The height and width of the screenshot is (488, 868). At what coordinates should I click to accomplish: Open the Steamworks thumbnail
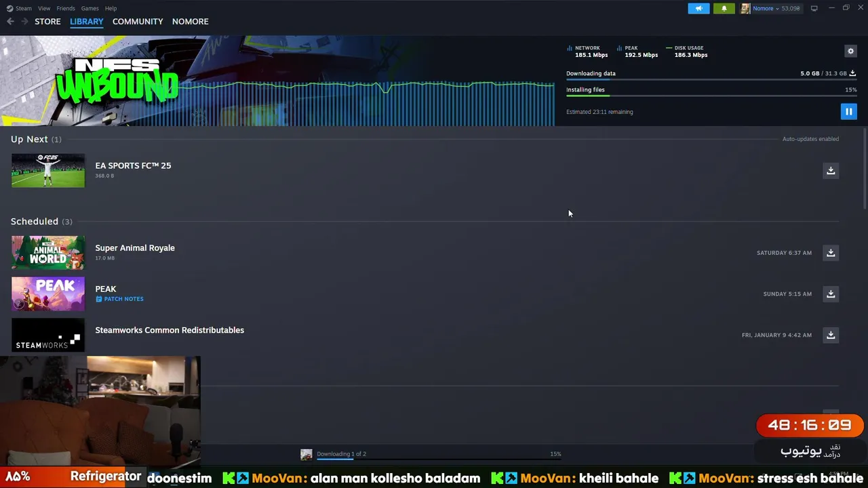point(48,335)
